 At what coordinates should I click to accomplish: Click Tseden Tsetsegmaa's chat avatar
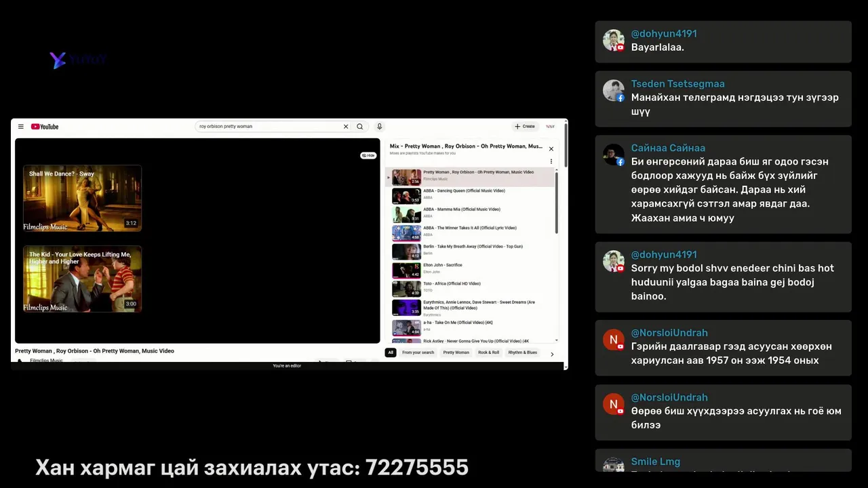pos(614,91)
